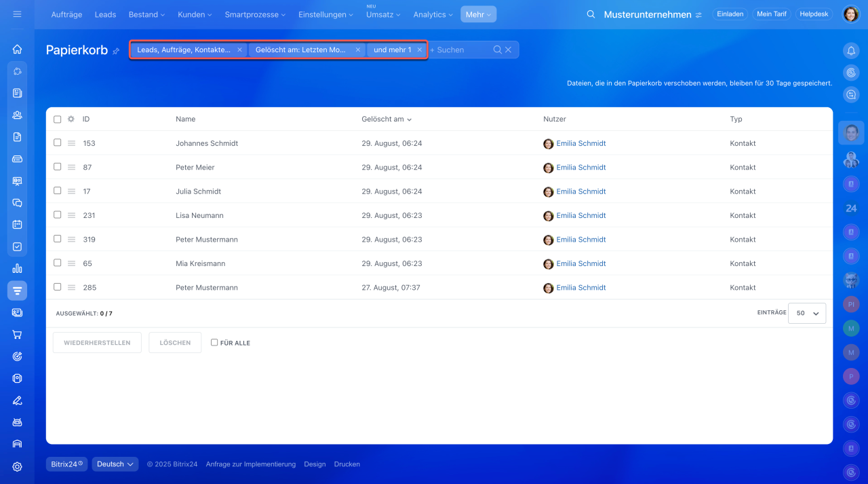Click the magnifier search icon in top bar
This screenshot has width=868, height=484.
point(591,14)
